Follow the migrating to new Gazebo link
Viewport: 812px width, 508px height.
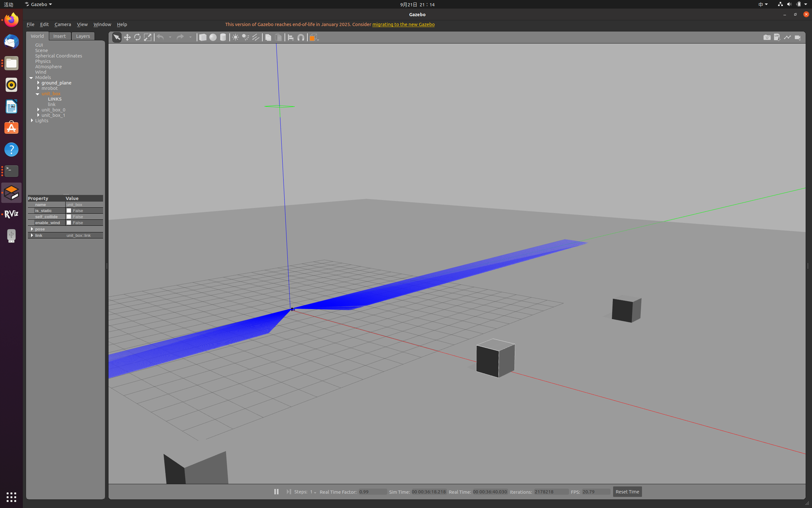pos(403,24)
